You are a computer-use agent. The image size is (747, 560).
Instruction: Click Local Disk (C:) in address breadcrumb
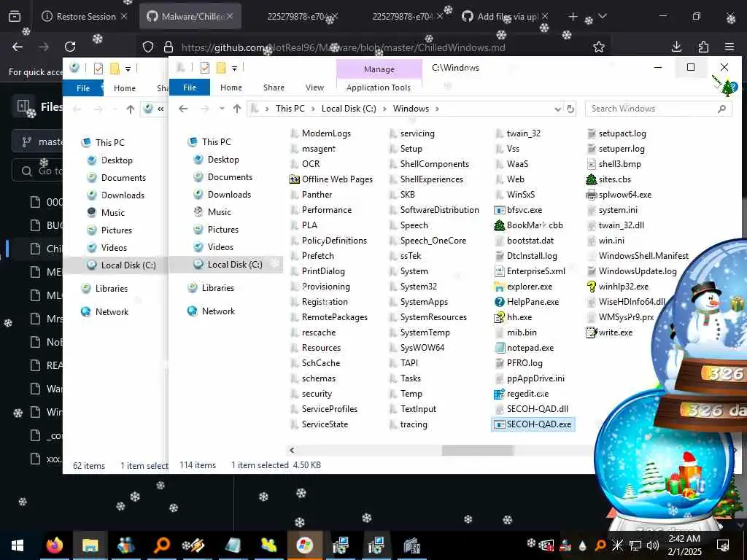pos(349,109)
